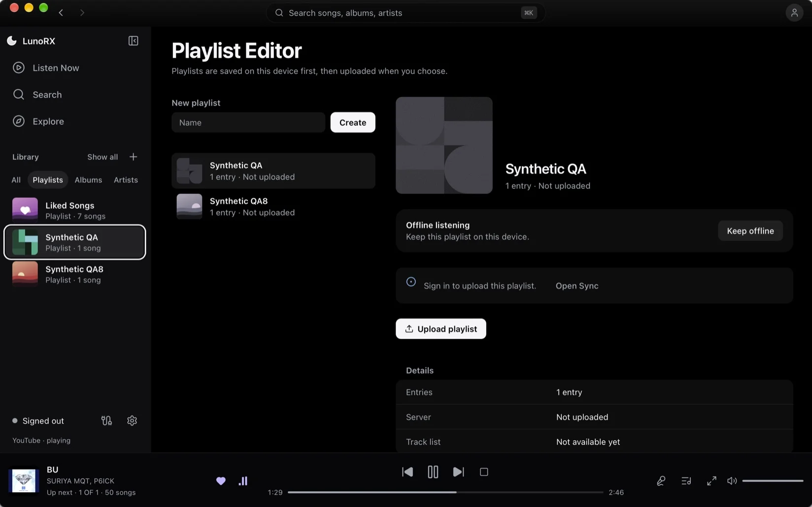This screenshot has height=507, width=812.
Task: Adjust the volume slider
Action: (773, 481)
